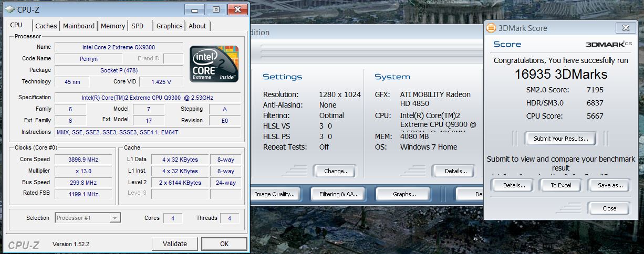Click the OS value Windows 7 Home
The height and width of the screenshot is (254, 644).
429,147
